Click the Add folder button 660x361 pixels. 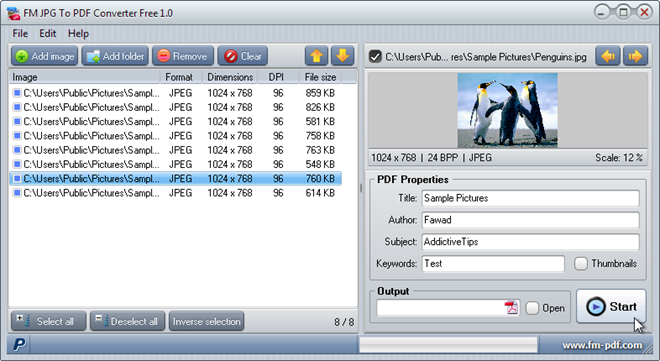coord(115,56)
